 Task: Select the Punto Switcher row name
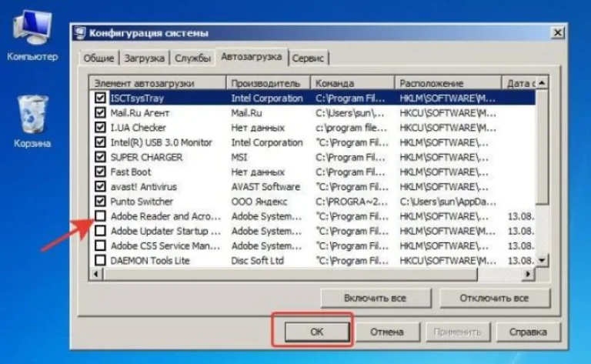[142, 201]
